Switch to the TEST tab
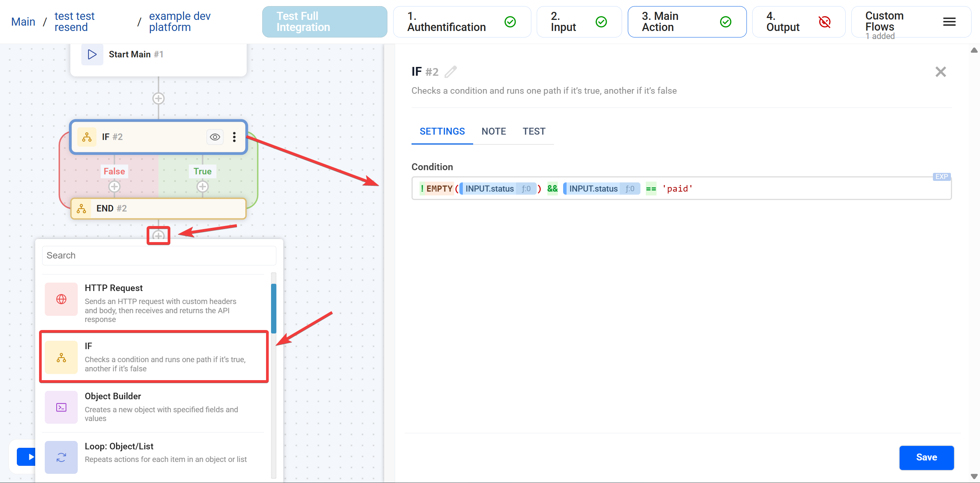Viewport: 980px width, 483px height. point(534,132)
